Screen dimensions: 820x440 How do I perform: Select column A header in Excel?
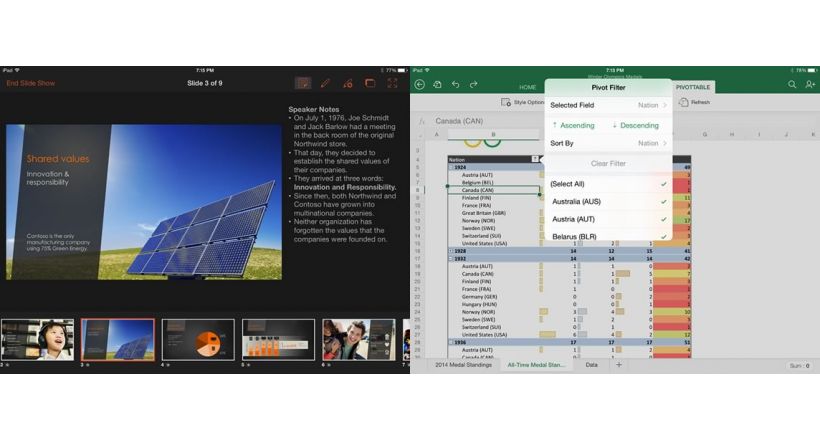437,134
